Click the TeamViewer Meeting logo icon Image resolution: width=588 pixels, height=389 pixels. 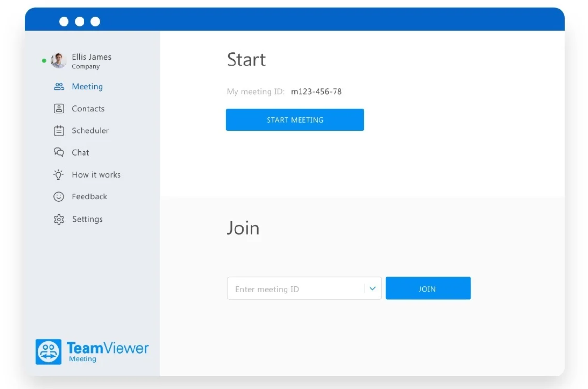pyautogui.click(x=49, y=352)
